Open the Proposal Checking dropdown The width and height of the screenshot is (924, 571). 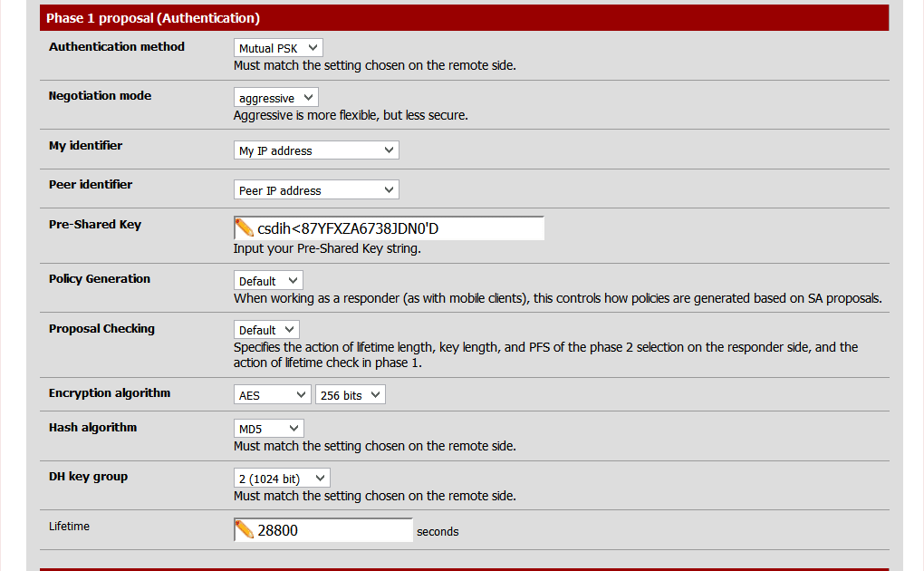(x=266, y=330)
